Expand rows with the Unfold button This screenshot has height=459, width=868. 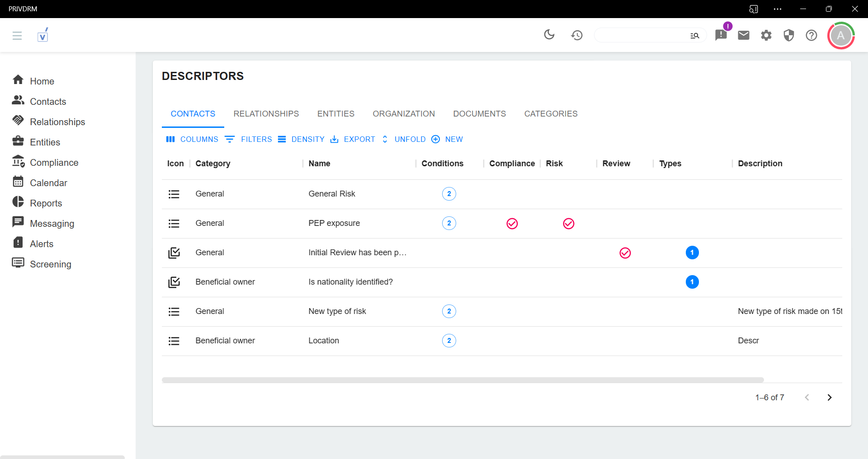[x=404, y=139]
